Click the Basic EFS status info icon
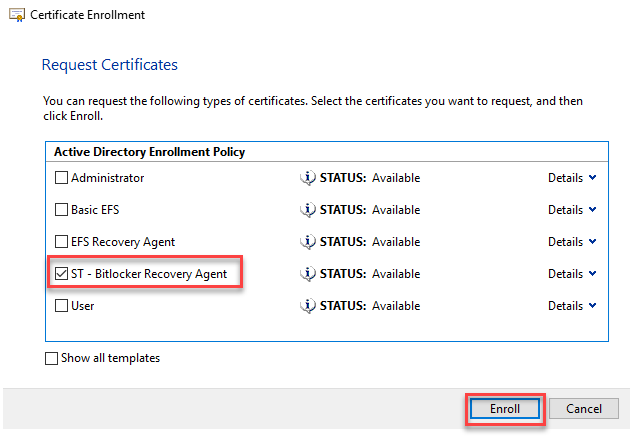The image size is (632, 438). coord(308,210)
